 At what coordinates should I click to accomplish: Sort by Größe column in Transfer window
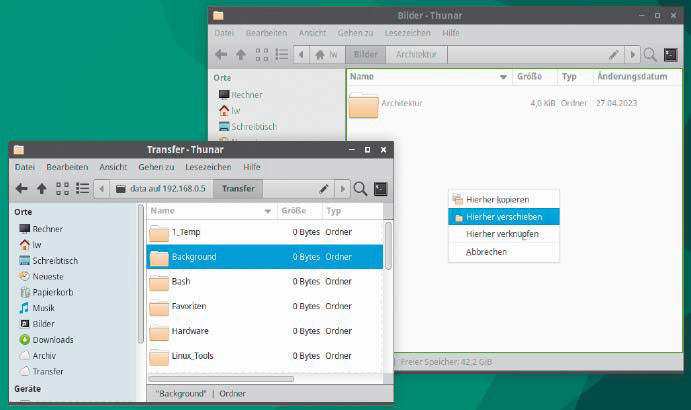pyautogui.click(x=299, y=211)
